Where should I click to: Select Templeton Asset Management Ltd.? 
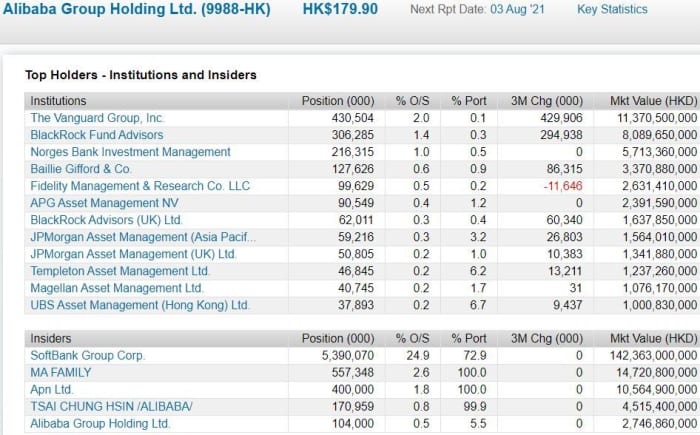pyautogui.click(x=120, y=271)
